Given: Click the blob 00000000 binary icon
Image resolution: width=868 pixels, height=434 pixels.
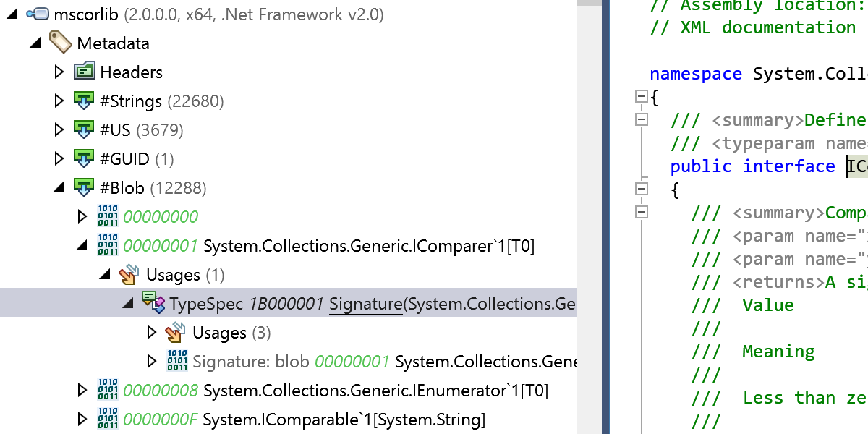Looking at the screenshot, I should pos(108,216).
